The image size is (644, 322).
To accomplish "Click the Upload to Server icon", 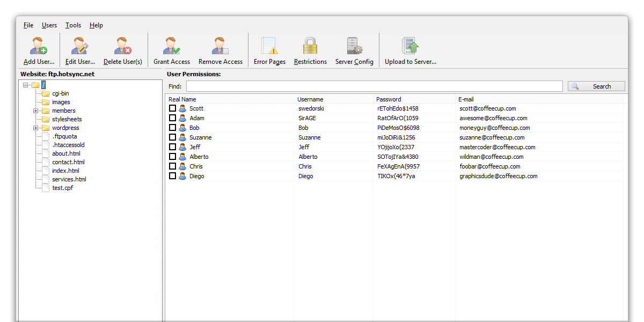I will click(x=411, y=46).
